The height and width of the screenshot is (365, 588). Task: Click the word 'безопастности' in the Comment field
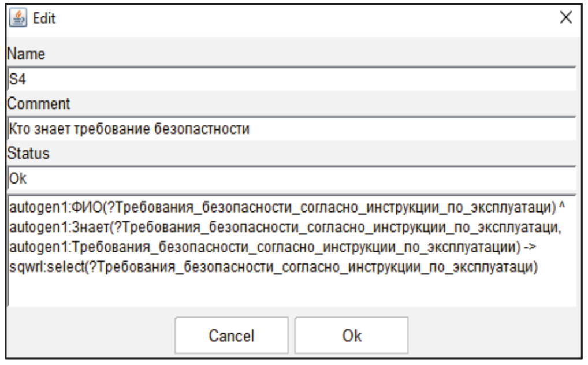(x=216, y=128)
